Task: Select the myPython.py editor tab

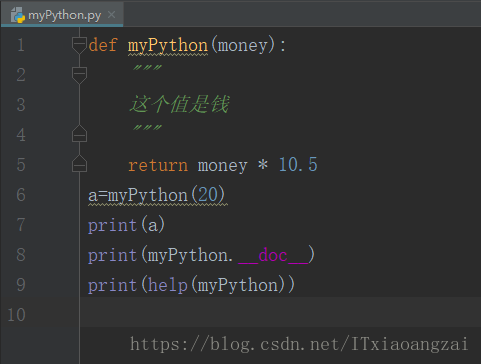Action: pyautogui.click(x=62, y=15)
